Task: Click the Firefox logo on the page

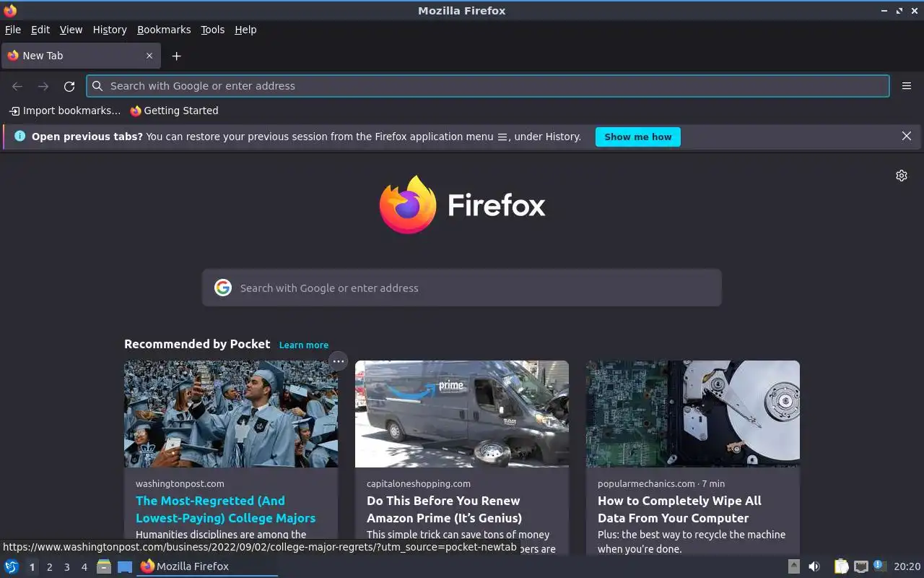Action: pos(462,204)
